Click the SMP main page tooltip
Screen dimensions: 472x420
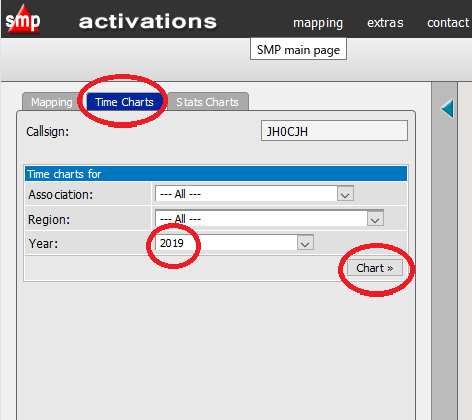pos(298,49)
